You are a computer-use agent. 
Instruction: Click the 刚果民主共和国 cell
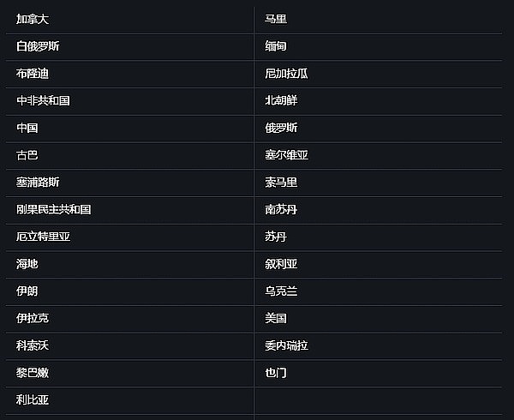tap(54, 210)
